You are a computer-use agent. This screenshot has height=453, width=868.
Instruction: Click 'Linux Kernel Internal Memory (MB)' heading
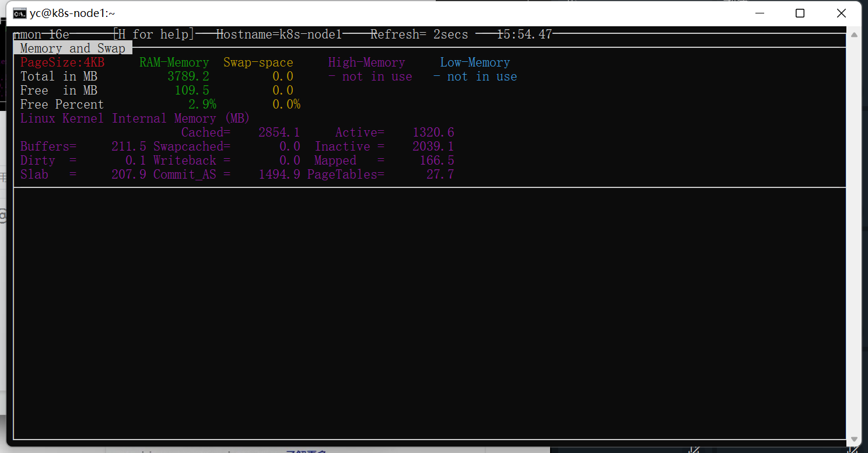click(135, 119)
